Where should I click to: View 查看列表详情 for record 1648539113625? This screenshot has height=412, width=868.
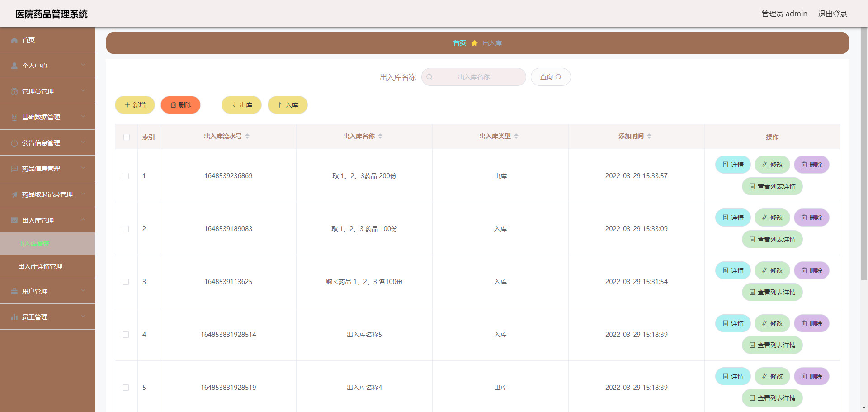[772, 292]
